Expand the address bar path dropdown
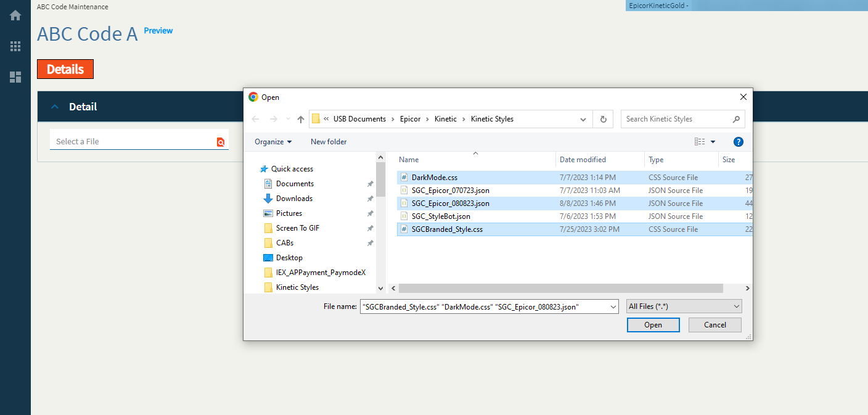Screen dimensions: 868x415 click(x=583, y=119)
